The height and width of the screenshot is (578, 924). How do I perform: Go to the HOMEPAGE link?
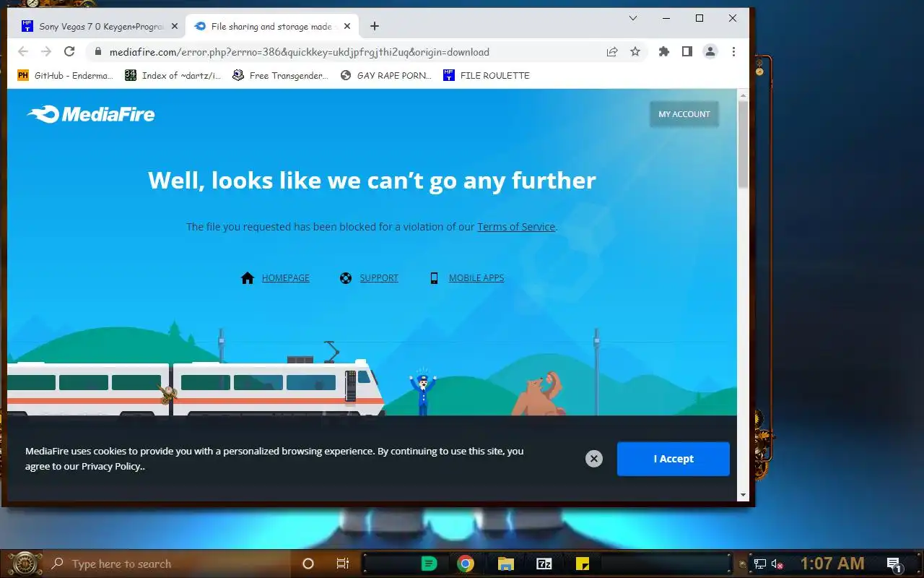click(286, 278)
